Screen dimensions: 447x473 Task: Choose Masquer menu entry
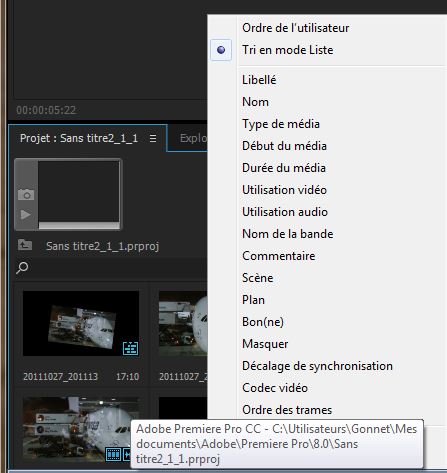point(265,344)
